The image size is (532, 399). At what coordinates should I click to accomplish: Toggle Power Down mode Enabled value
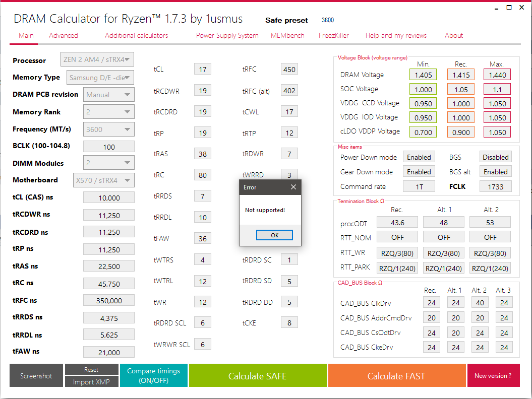pyautogui.click(x=419, y=157)
